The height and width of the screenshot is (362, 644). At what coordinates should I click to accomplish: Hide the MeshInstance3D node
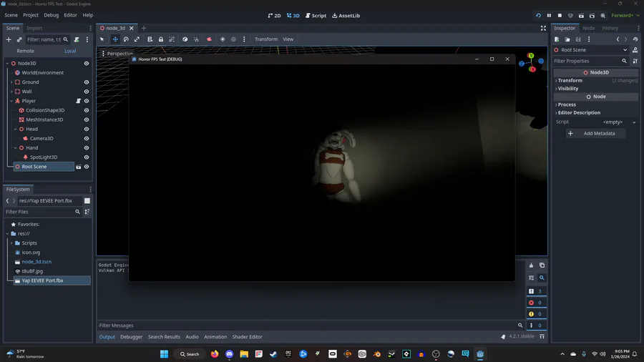click(x=87, y=120)
